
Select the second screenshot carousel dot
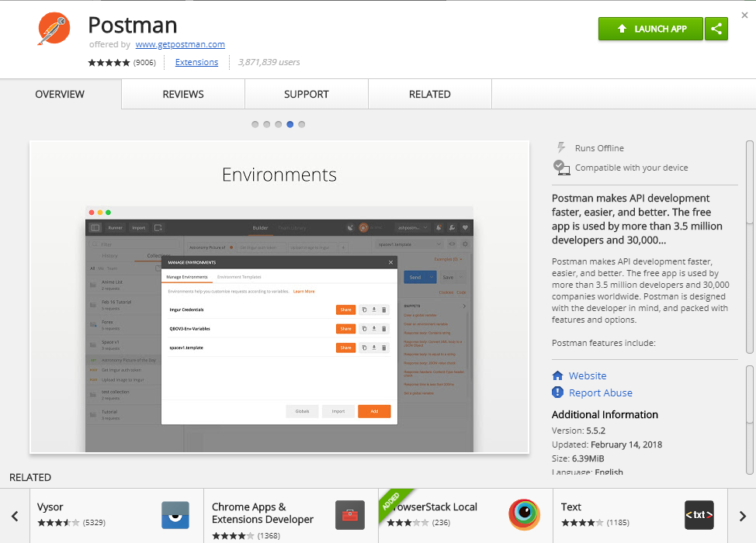click(267, 124)
